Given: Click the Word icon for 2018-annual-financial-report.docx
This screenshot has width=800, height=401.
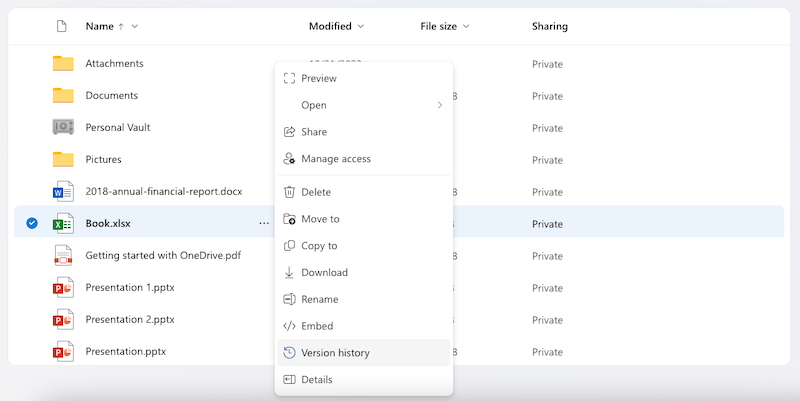Looking at the screenshot, I should (63, 191).
